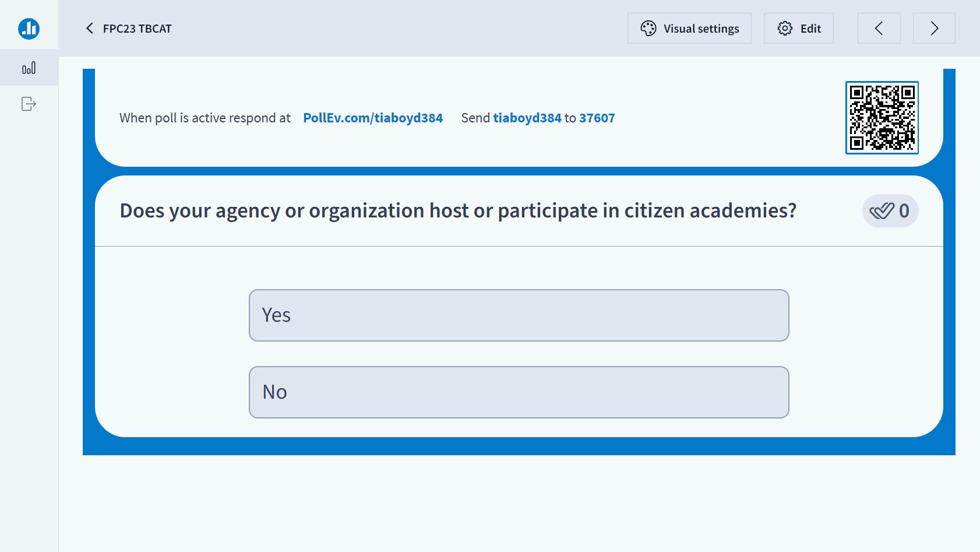Screen dimensions: 980x552
Task: Click the 37607 short code number
Action: 597,118
